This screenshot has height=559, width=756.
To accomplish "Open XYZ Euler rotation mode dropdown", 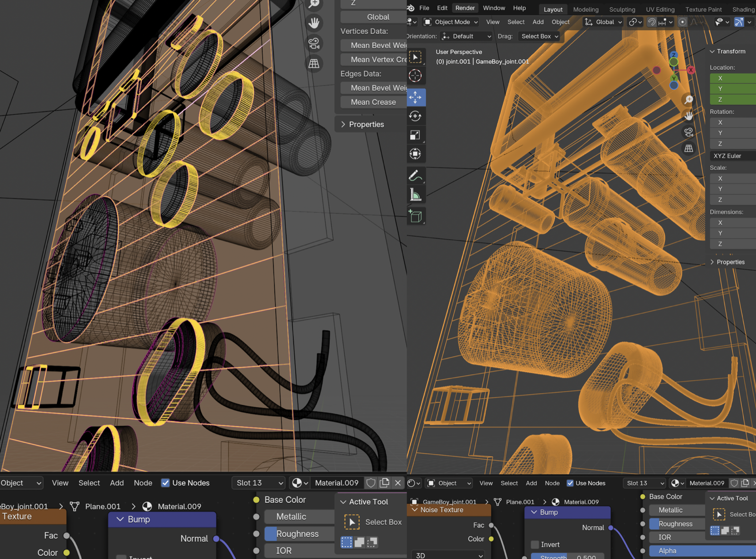I will coord(733,156).
